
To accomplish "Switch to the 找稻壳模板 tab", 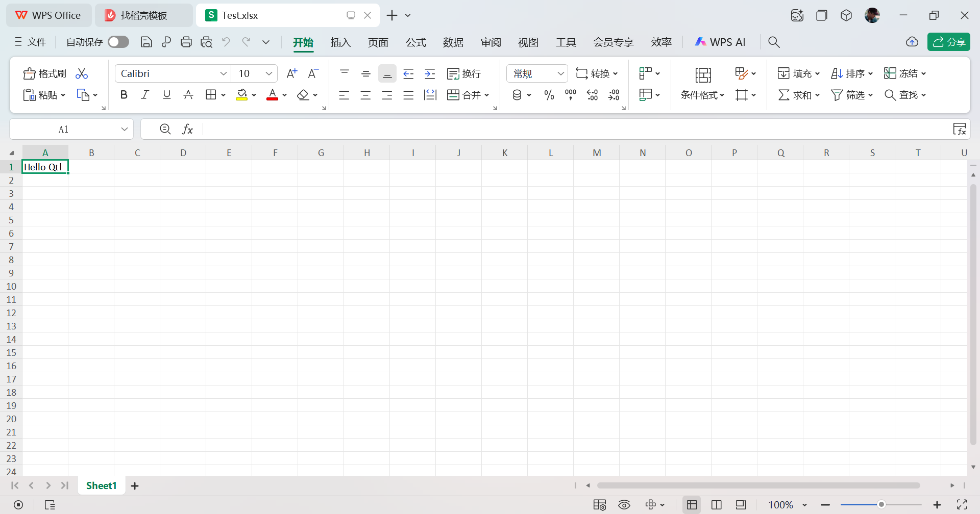I will 143,15.
